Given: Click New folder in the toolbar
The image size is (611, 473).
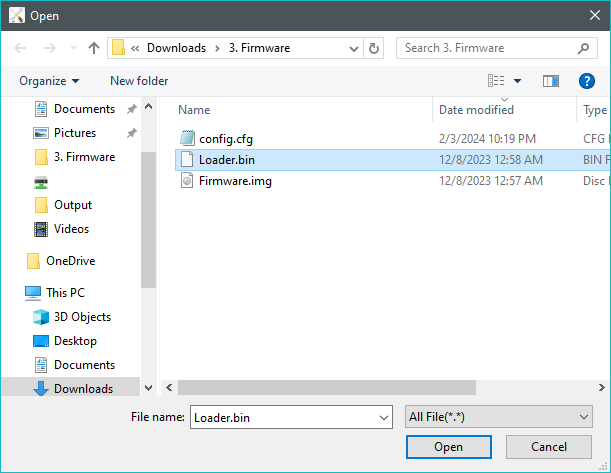Looking at the screenshot, I should pyautogui.click(x=139, y=81).
